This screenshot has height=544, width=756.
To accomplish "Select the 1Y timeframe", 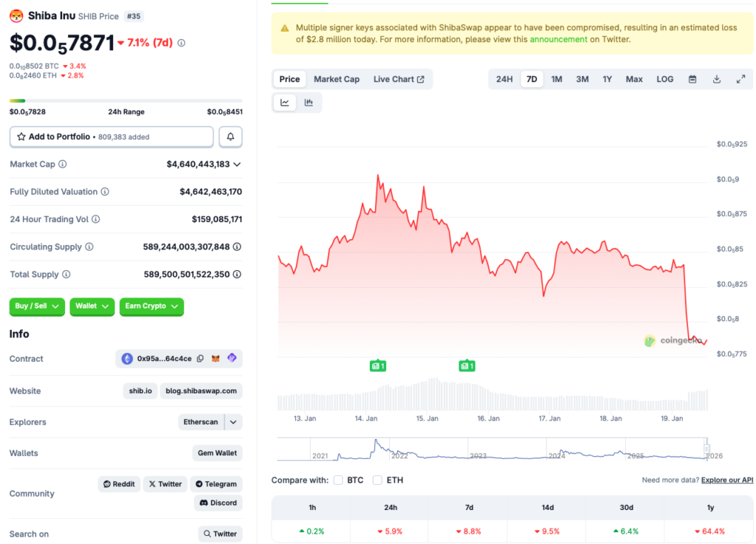I will click(x=607, y=79).
